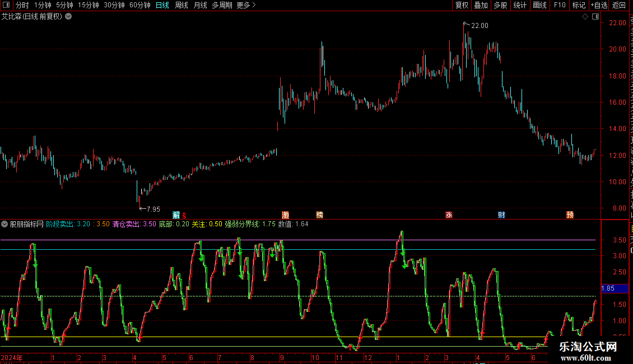Screen dimensions: 633x364
Task: Add stock with +自选 button
Action: click(x=599, y=5)
